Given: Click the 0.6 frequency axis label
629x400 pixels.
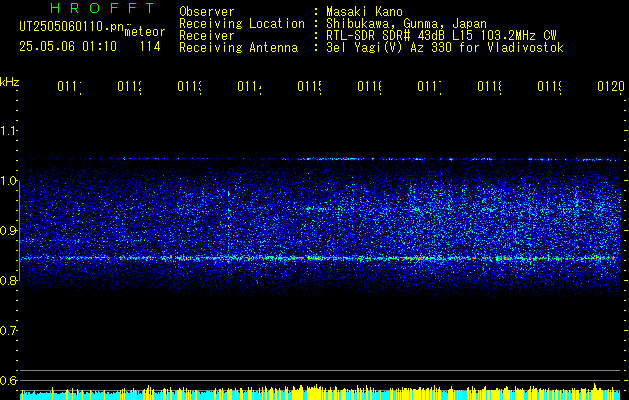Looking at the screenshot, I should (8, 380).
